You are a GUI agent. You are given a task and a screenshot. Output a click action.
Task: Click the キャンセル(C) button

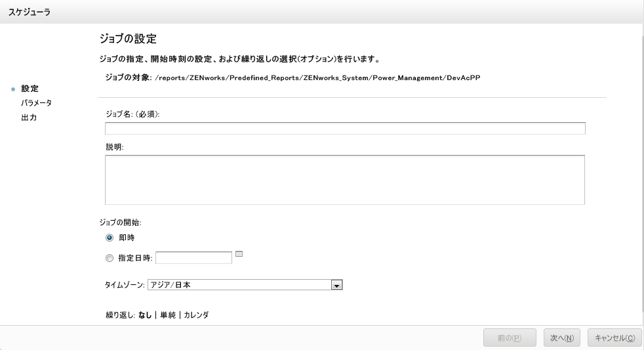click(614, 338)
